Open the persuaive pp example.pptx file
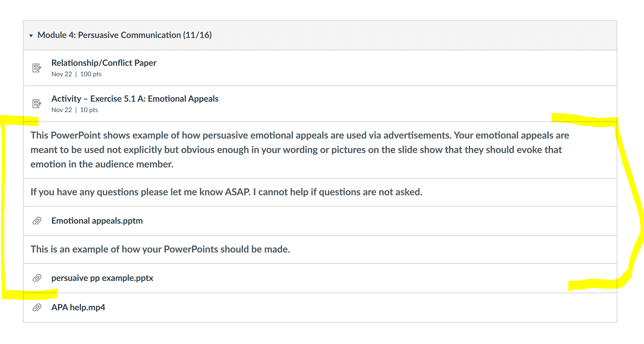644x344 pixels. click(102, 278)
